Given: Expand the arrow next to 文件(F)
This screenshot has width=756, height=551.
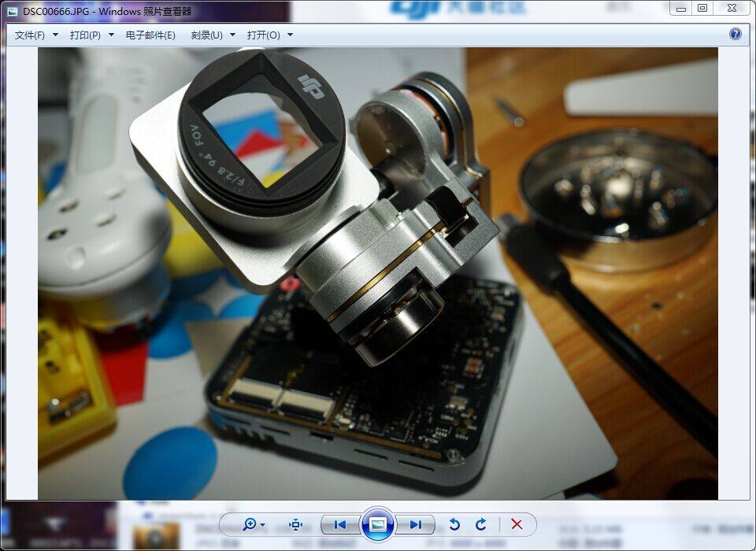Looking at the screenshot, I should (x=55, y=35).
